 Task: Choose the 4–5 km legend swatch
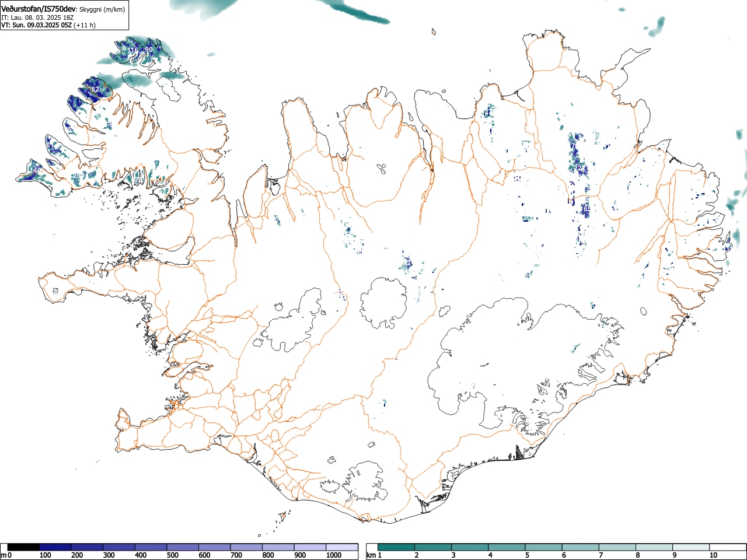[507, 547]
